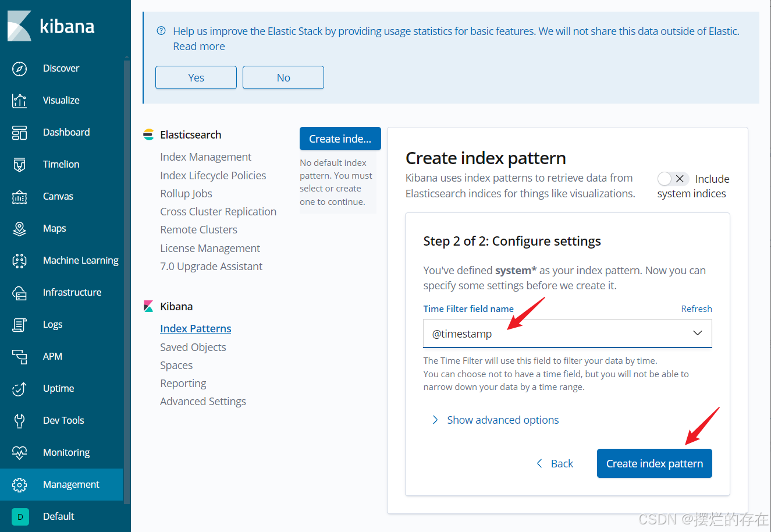This screenshot has width=771, height=532.
Task: Open Spaces settings
Action: (176, 365)
